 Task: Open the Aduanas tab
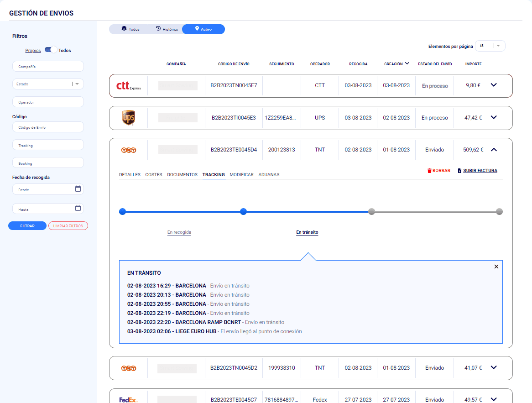[269, 174]
